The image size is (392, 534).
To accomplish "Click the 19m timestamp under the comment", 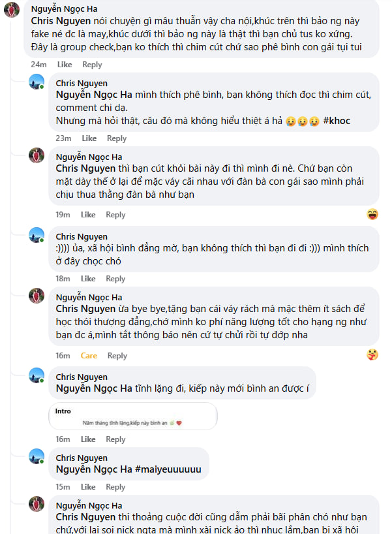I will pyautogui.click(x=63, y=215).
